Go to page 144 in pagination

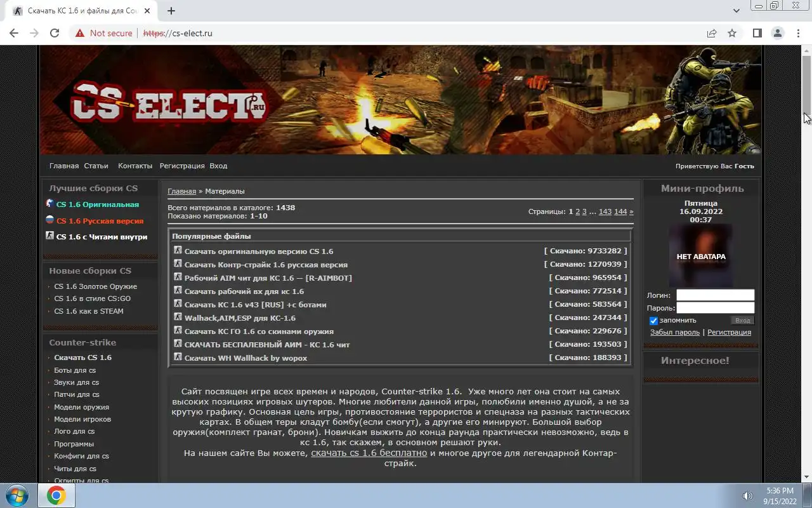click(620, 211)
